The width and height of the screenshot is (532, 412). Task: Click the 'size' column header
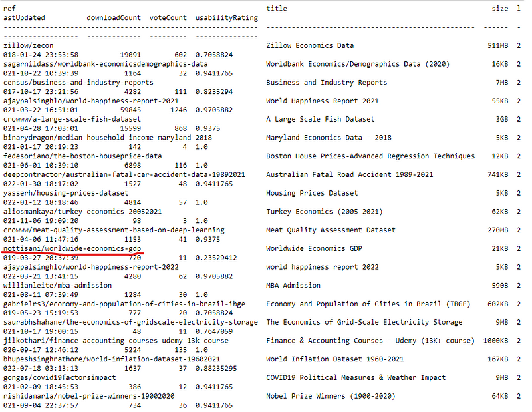click(500, 9)
